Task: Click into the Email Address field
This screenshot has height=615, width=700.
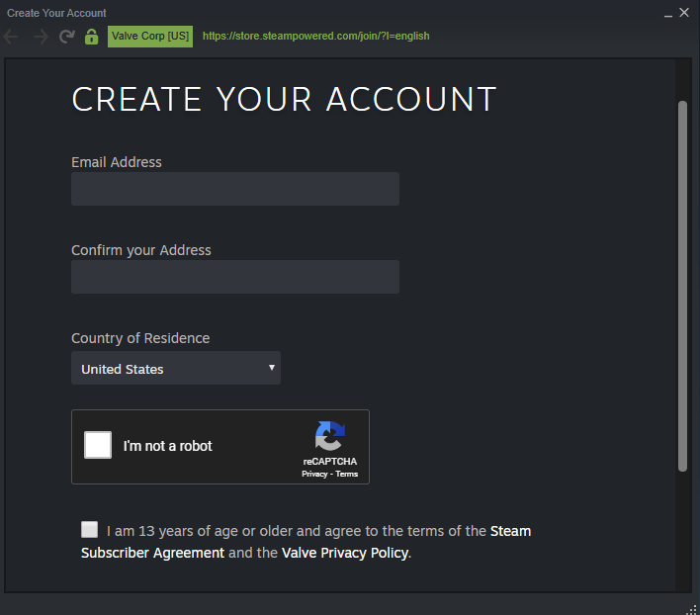Action: pyautogui.click(x=235, y=189)
